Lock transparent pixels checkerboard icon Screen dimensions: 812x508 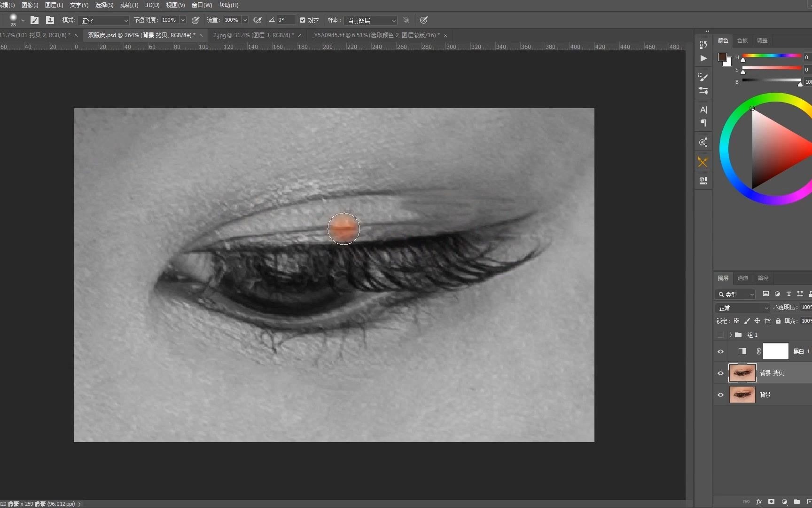tap(736, 321)
